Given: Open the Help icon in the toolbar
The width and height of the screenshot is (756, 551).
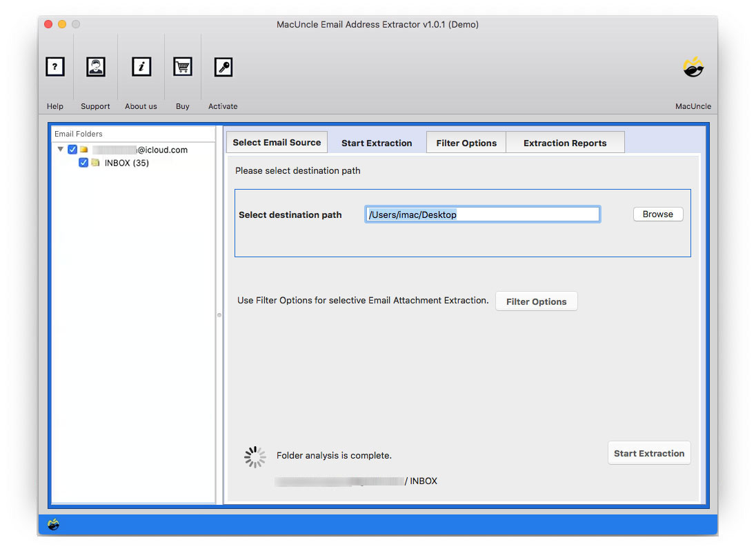Looking at the screenshot, I should (54, 67).
